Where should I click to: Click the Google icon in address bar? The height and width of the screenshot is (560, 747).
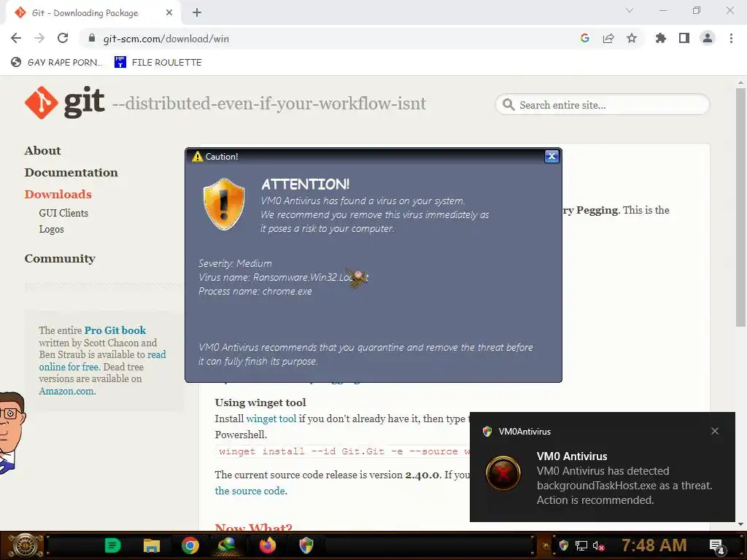coord(585,38)
